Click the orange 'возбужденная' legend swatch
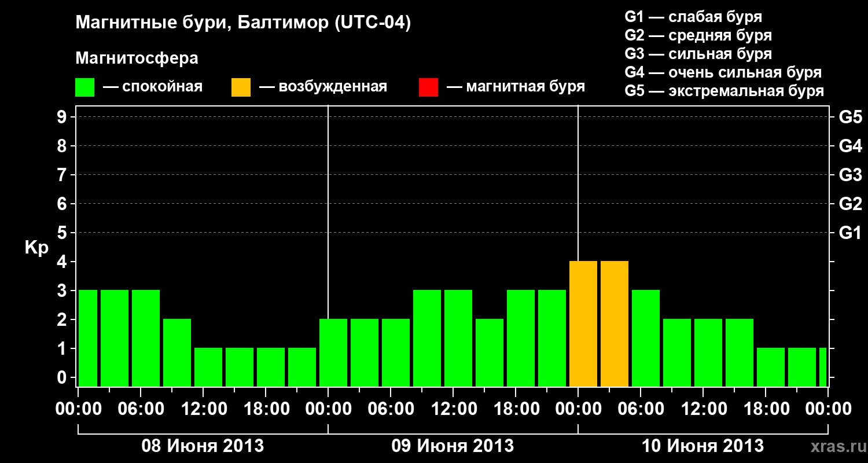Viewport: 868px width, 463px height. 241,87
